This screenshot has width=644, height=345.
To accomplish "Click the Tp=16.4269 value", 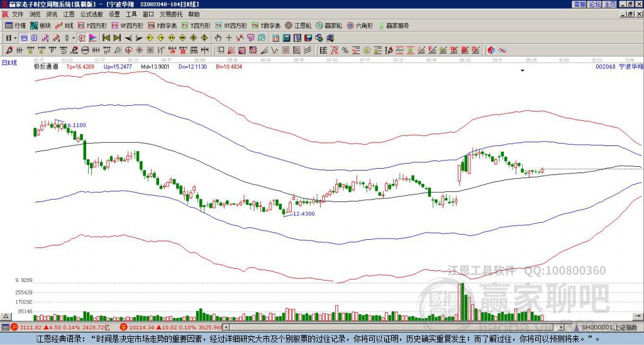I will tap(82, 66).
